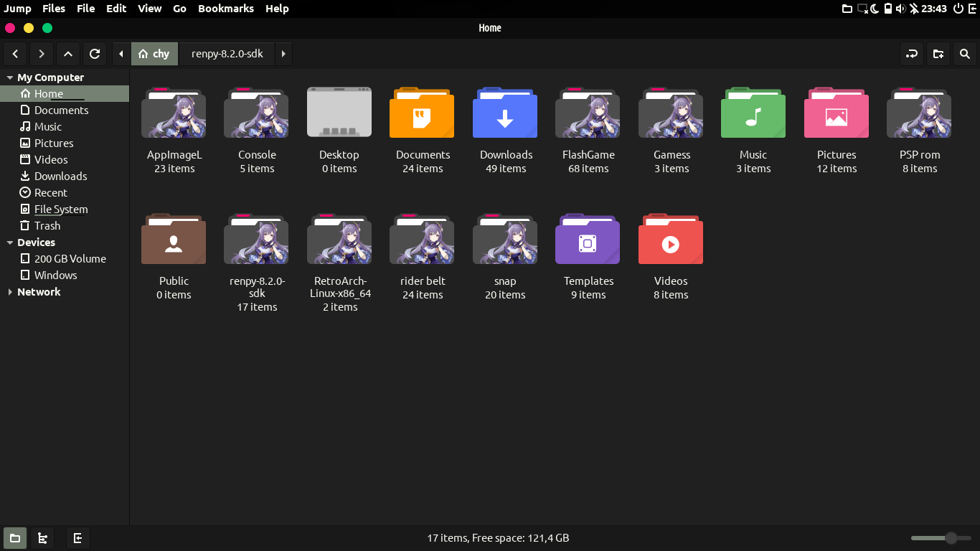Viewport: 980px width, 551px height.
Task: Adjust the icon zoom slider
Action: 941,538
